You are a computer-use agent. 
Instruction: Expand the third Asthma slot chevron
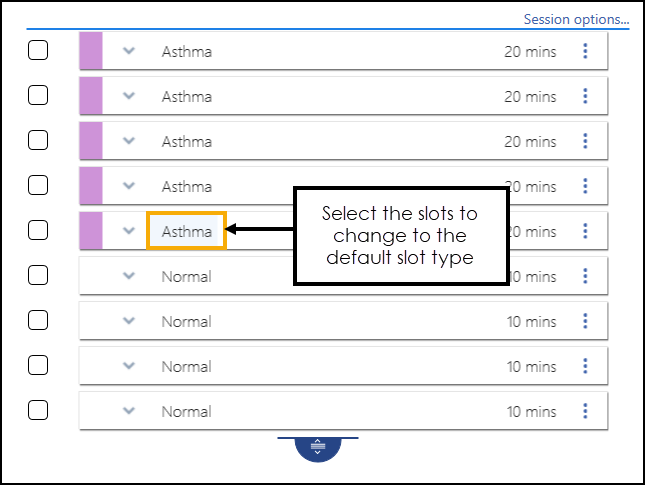coord(128,141)
